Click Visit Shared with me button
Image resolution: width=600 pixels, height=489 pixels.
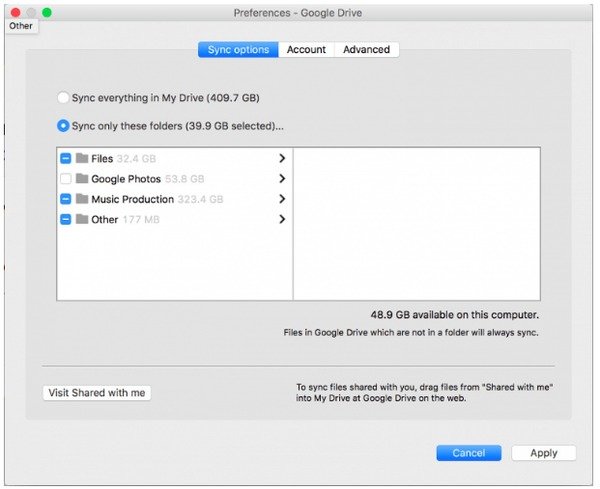coord(97,393)
